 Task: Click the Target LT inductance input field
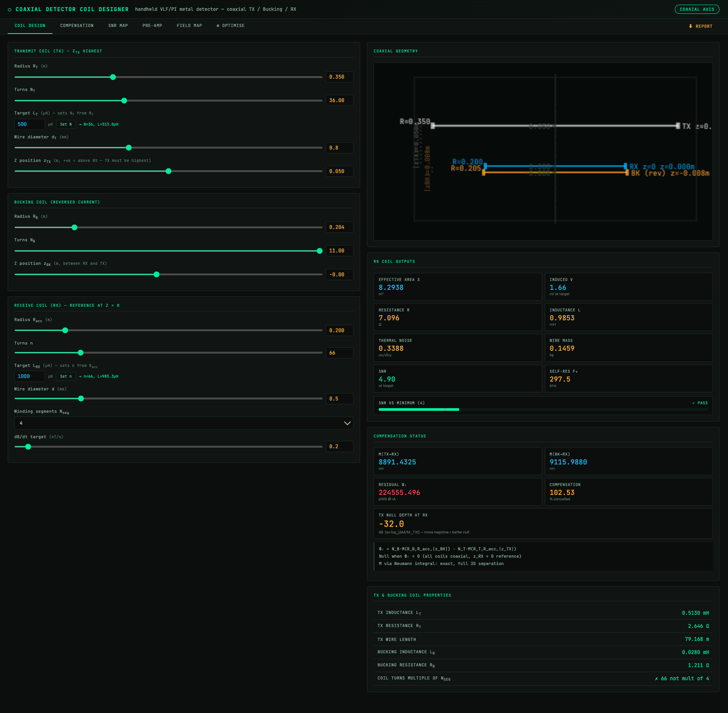(30, 124)
